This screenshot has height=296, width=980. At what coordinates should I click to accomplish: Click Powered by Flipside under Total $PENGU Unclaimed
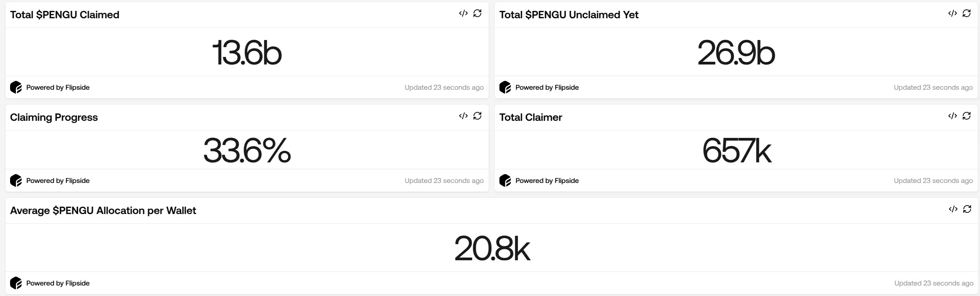point(546,87)
